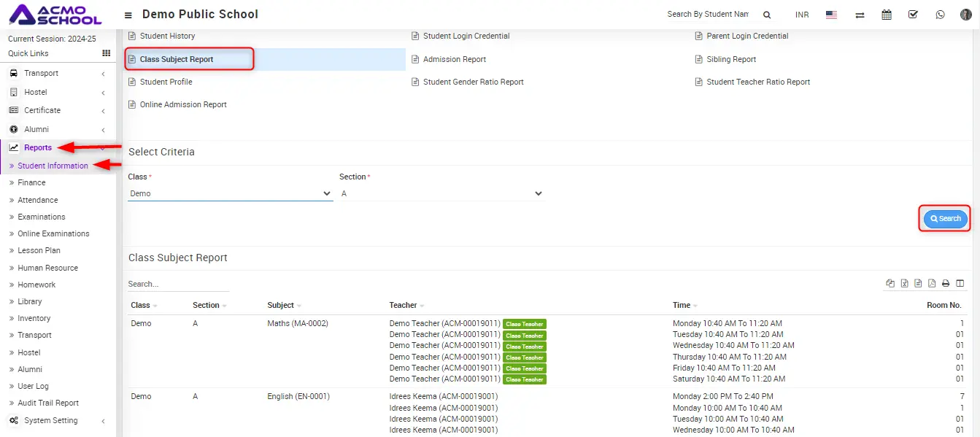Expand the Certificate sidebar menu
The width and height of the screenshot is (980, 437).
[x=57, y=110]
